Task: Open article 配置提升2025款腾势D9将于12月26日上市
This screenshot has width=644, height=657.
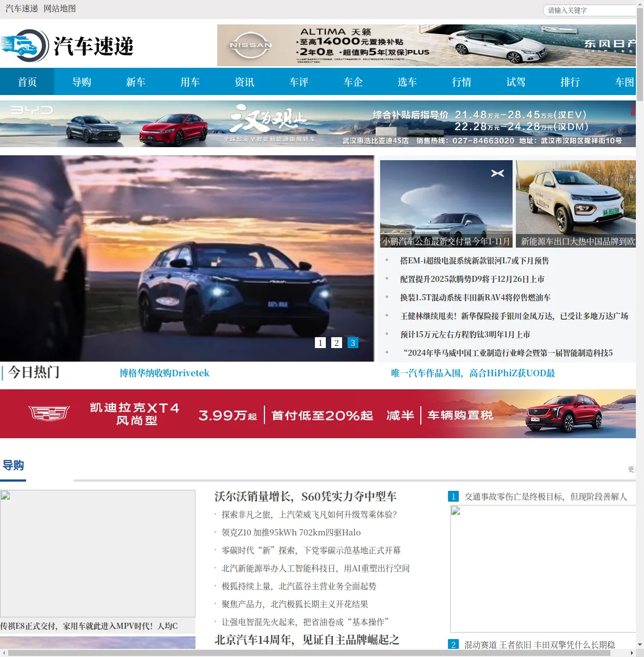Action: (472, 279)
